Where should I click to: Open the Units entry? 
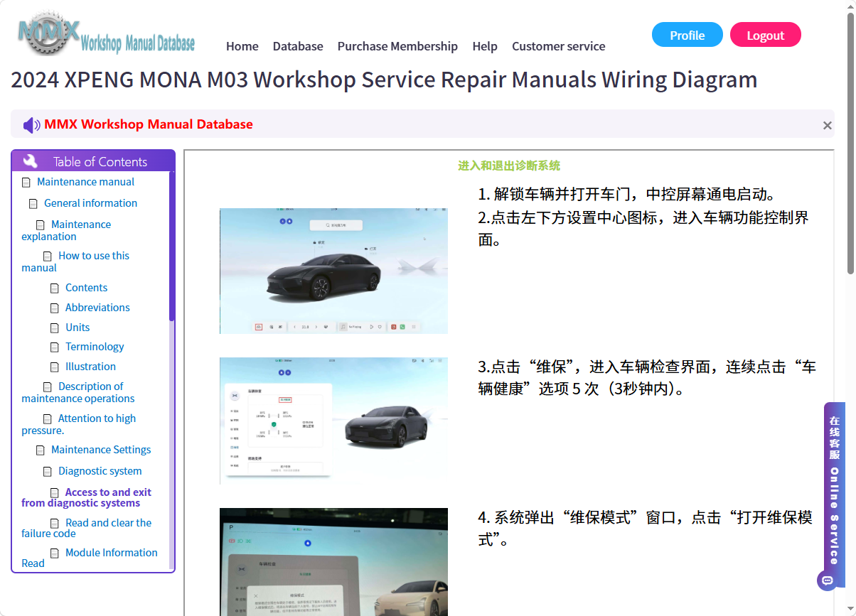(x=77, y=328)
